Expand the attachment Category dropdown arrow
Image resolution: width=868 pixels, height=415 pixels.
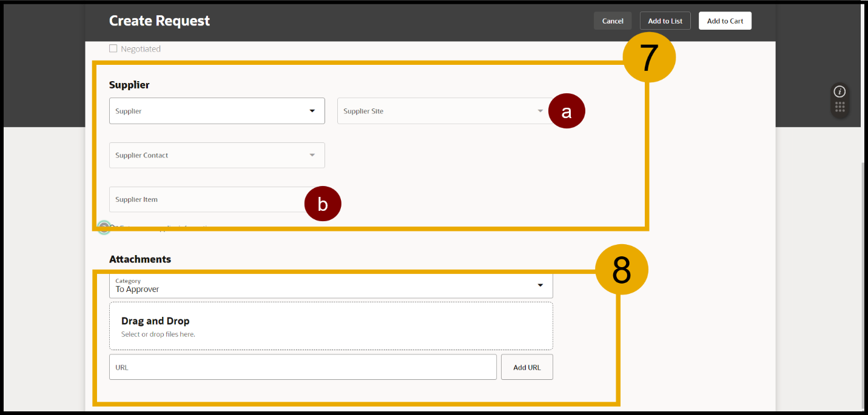tap(540, 285)
